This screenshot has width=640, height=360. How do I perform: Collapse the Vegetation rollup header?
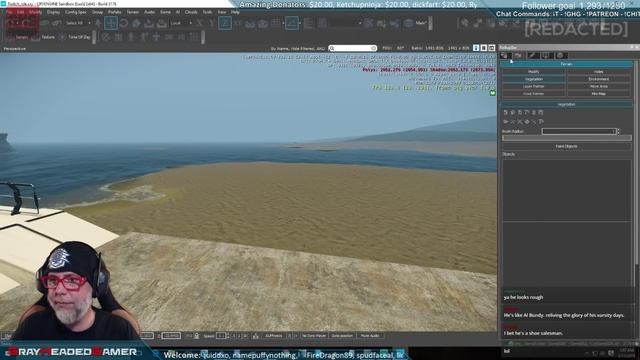(x=566, y=104)
